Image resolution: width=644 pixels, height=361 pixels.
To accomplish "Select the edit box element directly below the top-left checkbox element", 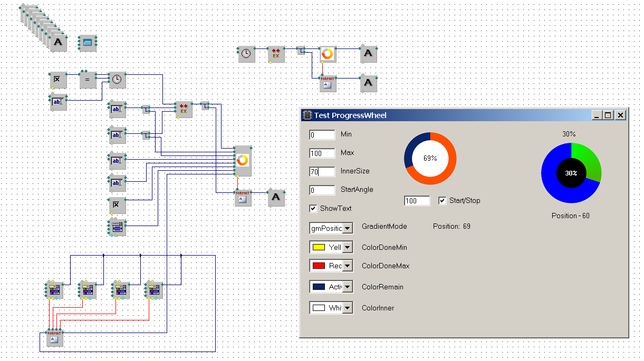I will (x=59, y=102).
